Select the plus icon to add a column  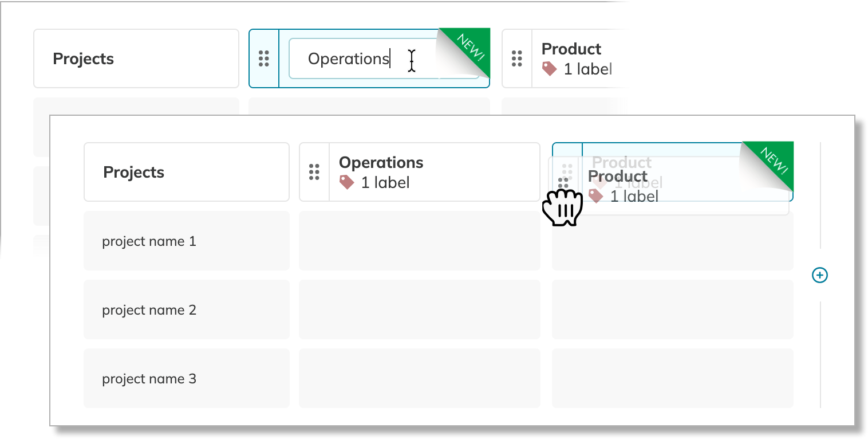820,275
